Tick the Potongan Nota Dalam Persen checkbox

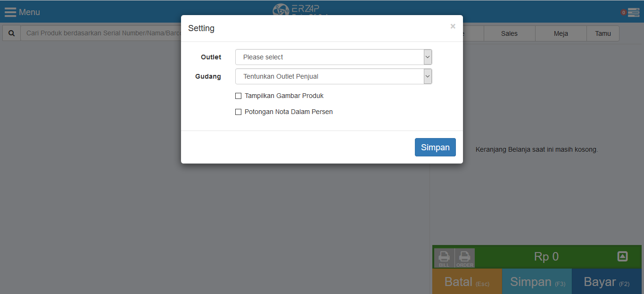(x=238, y=112)
